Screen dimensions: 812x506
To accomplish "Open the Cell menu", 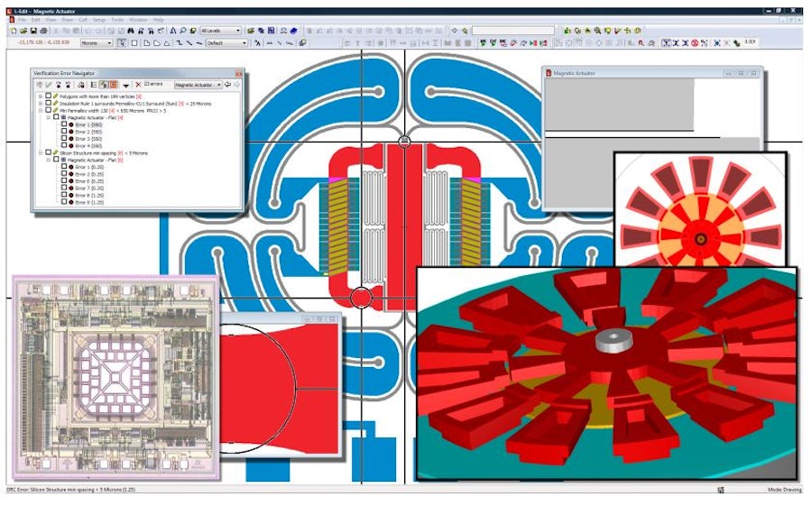I will point(83,20).
